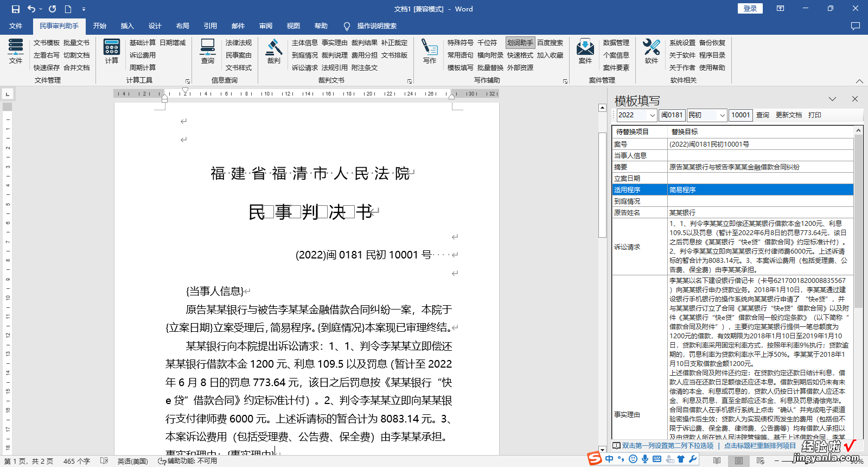Switch to the 布局 ribbon tab
The width and height of the screenshot is (868, 467).
183,26
